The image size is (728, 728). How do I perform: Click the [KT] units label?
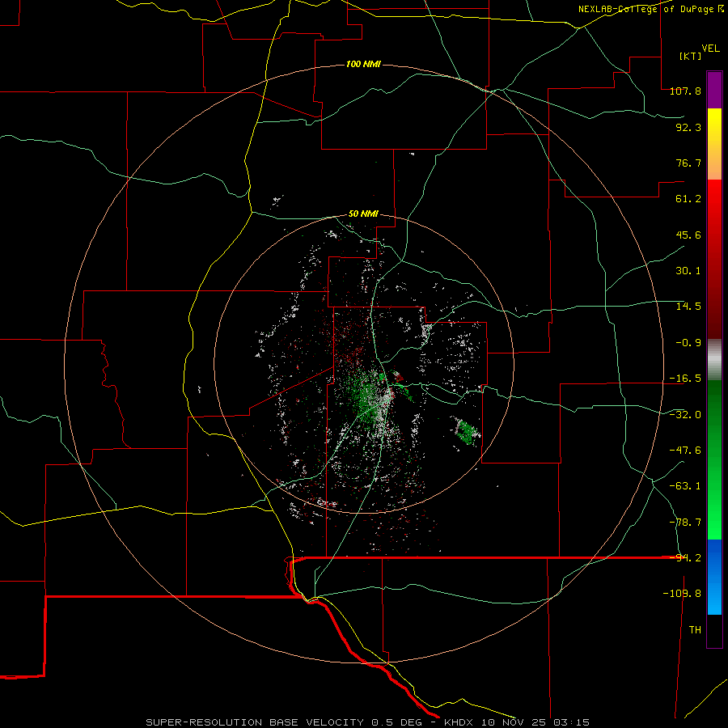(691, 56)
